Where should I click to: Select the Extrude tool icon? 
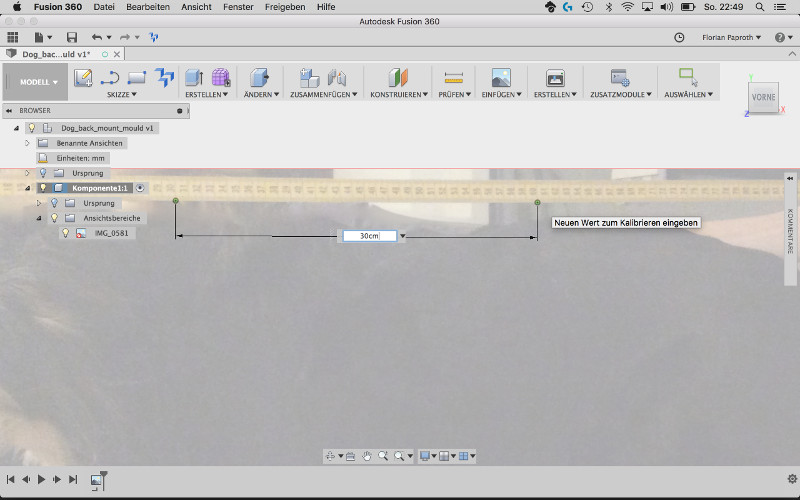tap(195, 78)
